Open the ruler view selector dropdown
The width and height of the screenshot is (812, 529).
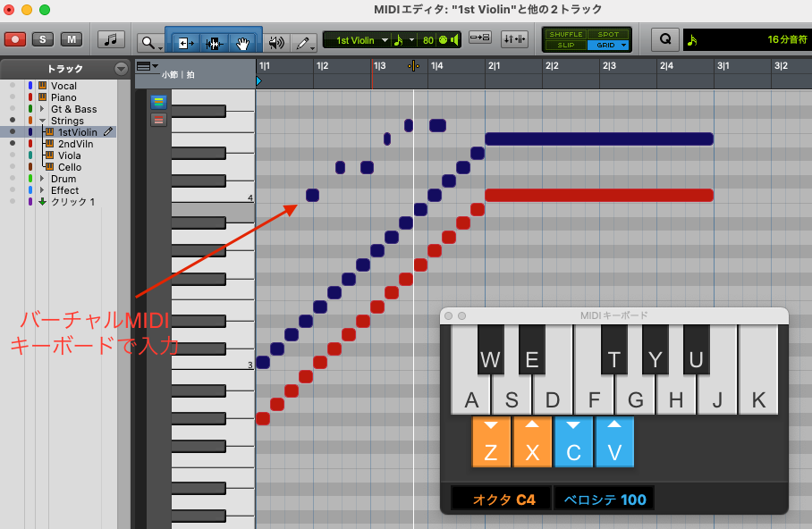click(147, 66)
